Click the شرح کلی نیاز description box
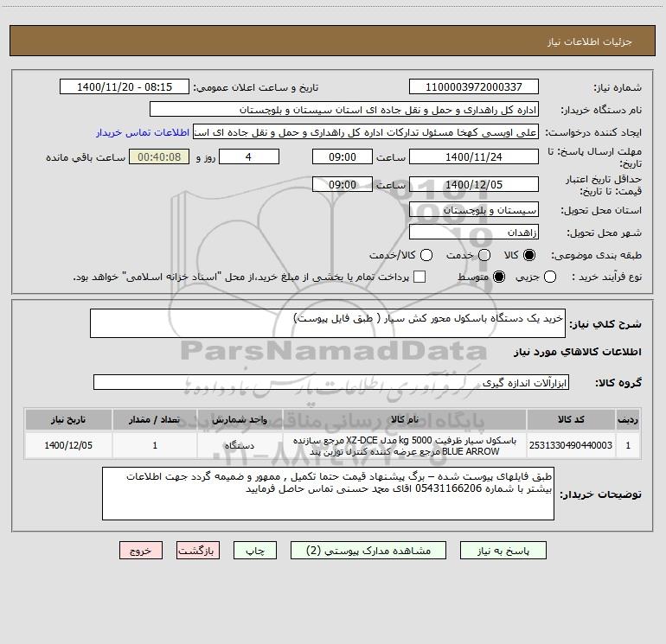This screenshot has height=644, width=666. (328, 323)
